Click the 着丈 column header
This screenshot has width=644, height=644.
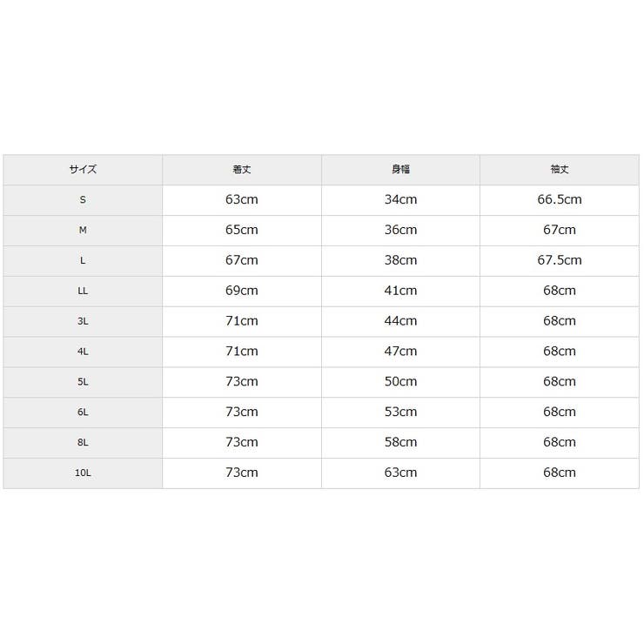(242, 170)
